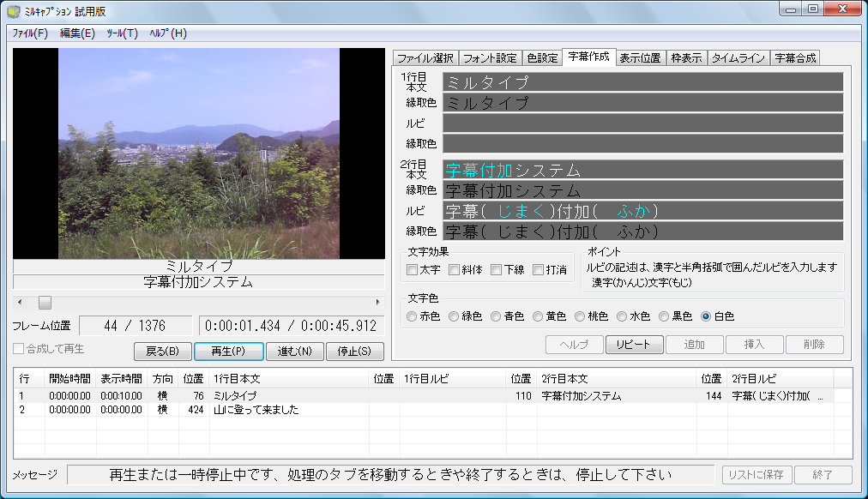Click the 1行目 本文 text field

[x=642, y=82]
